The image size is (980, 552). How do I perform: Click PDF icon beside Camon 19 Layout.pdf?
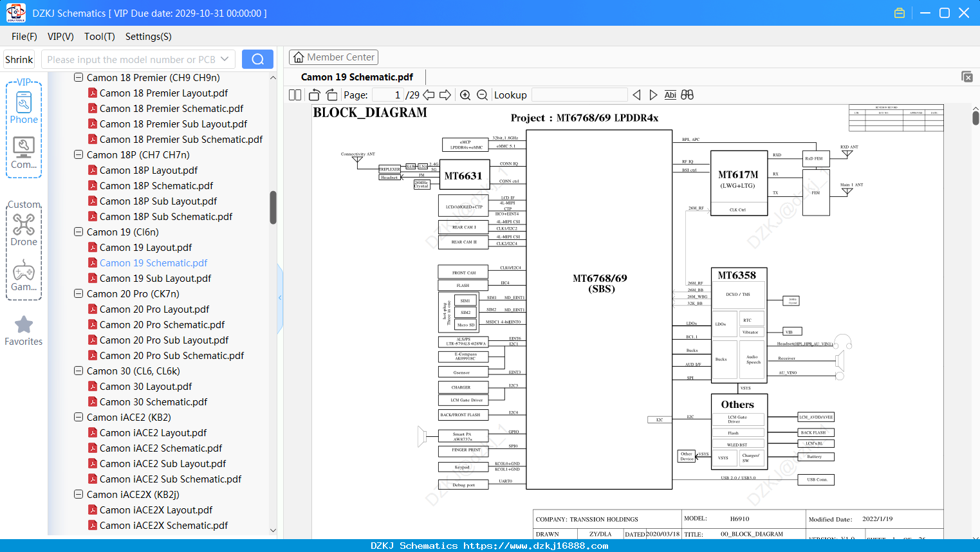coord(93,247)
